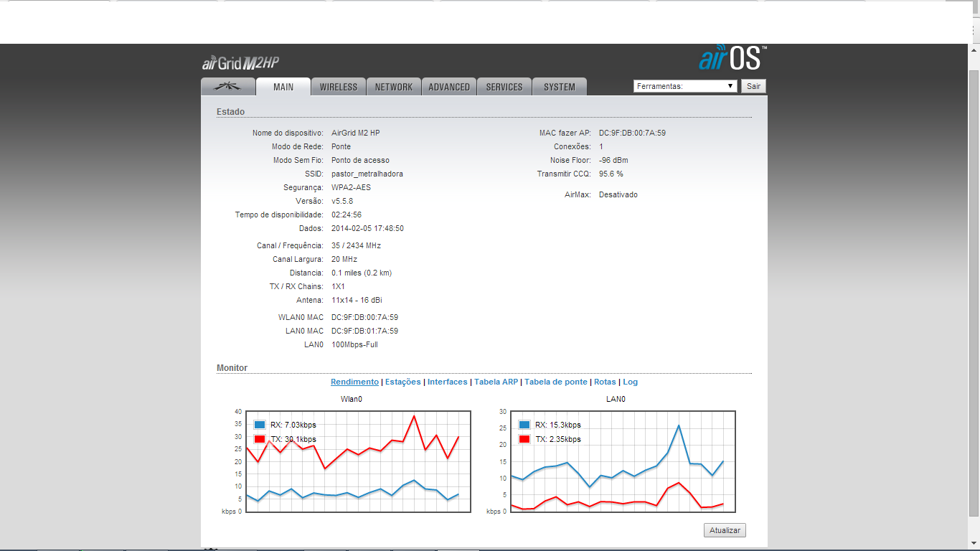Click the Atualizar button
Screen dimensions: 980x551
(725, 530)
